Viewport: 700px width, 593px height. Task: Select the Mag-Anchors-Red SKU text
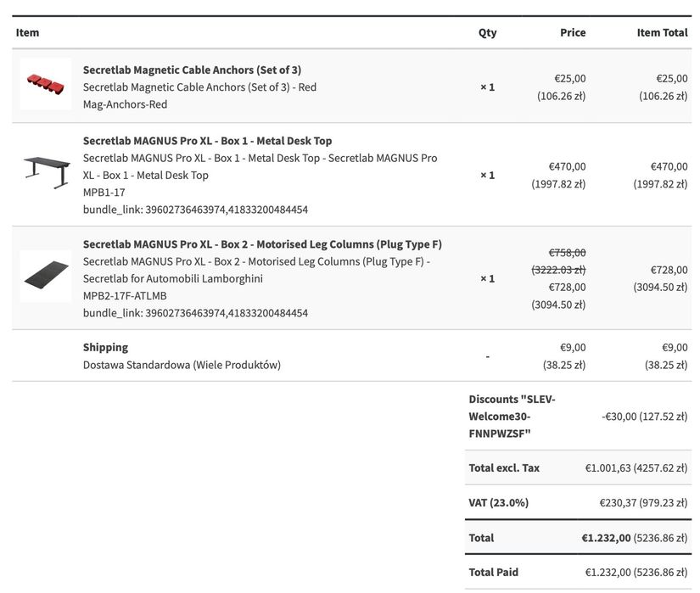click(x=125, y=104)
